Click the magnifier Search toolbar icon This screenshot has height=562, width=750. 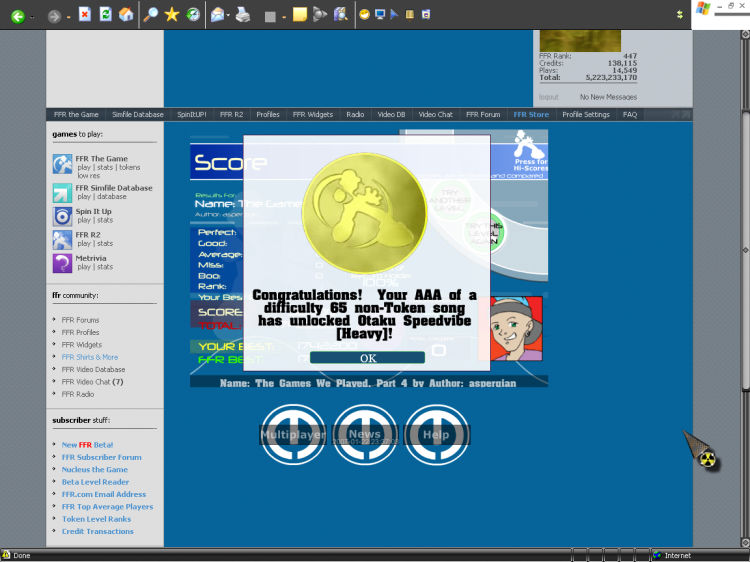(x=151, y=15)
